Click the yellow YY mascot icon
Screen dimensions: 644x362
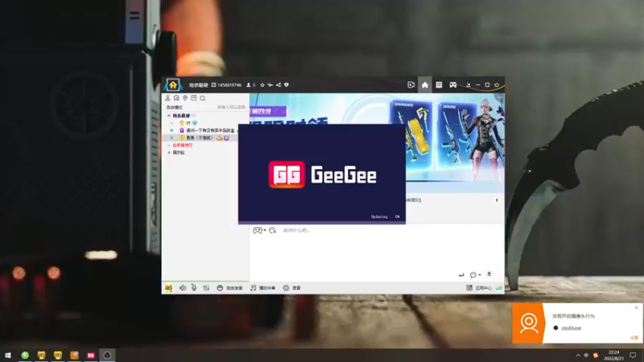point(169,288)
